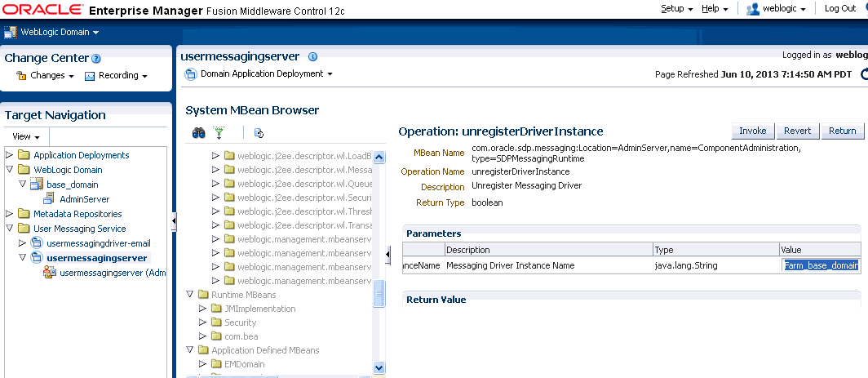
Task: Select weblogic.j2ee.descriptor.wl.Queue MBean folder
Action: click(304, 184)
